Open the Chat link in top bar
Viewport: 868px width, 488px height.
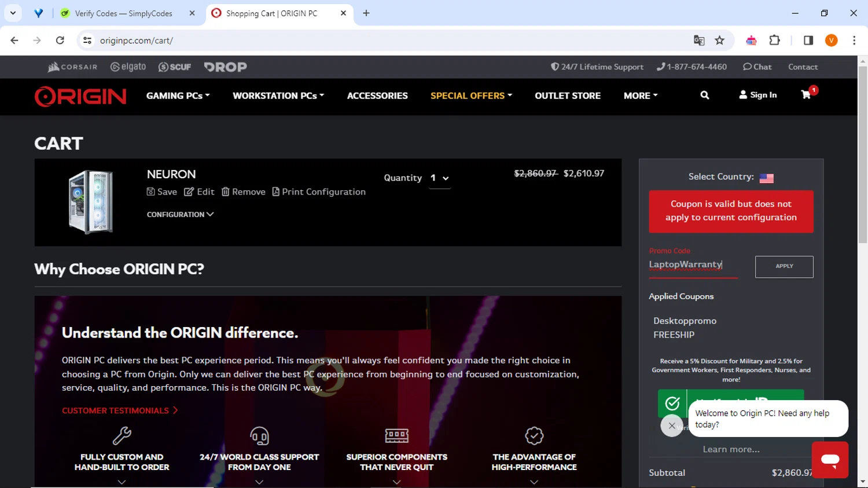[757, 67]
